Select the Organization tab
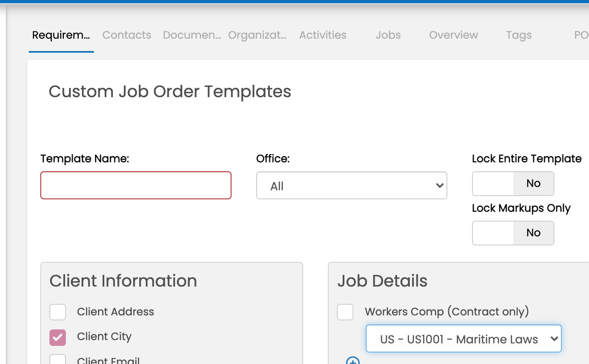Viewport: 589px width, 364px height. point(257,35)
